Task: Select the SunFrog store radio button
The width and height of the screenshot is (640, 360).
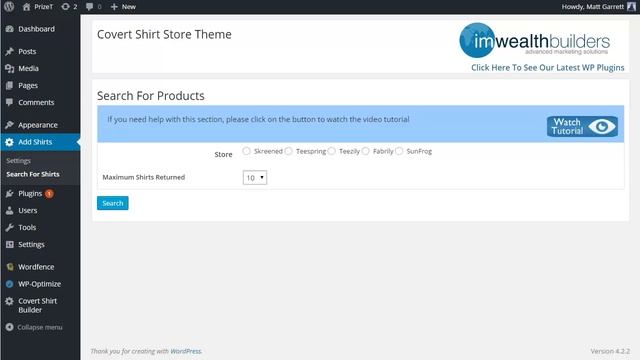Action: click(399, 151)
